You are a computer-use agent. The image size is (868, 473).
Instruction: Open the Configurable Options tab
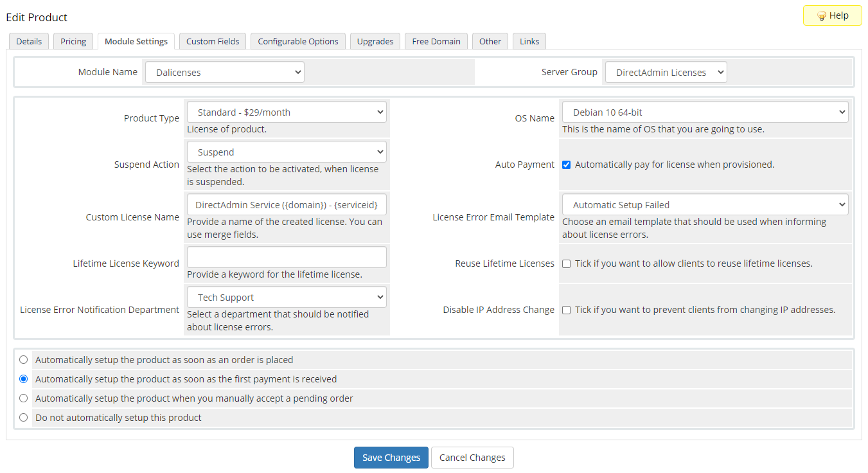pyautogui.click(x=298, y=41)
